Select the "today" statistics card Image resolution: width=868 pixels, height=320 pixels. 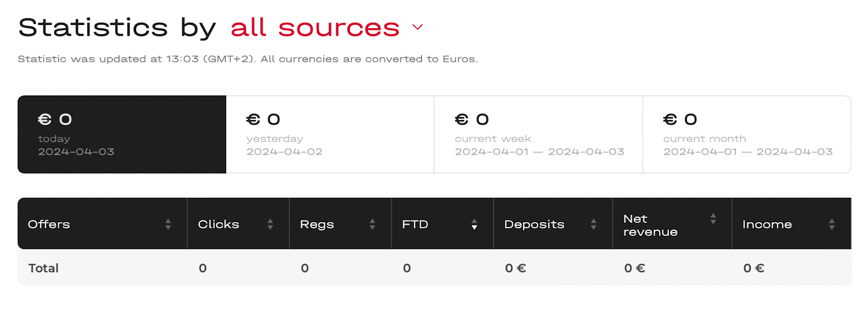pyautogui.click(x=122, y=134)
